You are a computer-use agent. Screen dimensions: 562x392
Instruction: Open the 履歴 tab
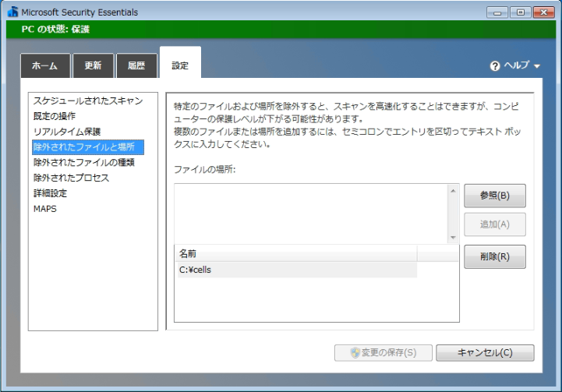[x=136, y=65]
